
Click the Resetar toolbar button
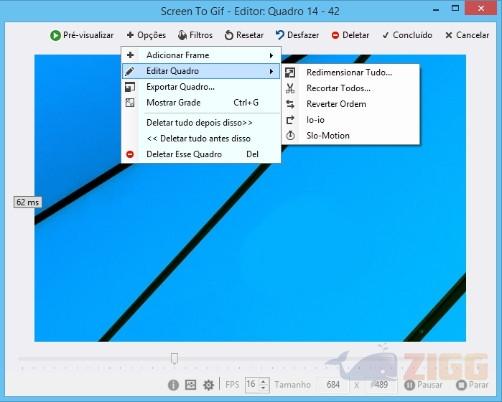click(244, 35)
